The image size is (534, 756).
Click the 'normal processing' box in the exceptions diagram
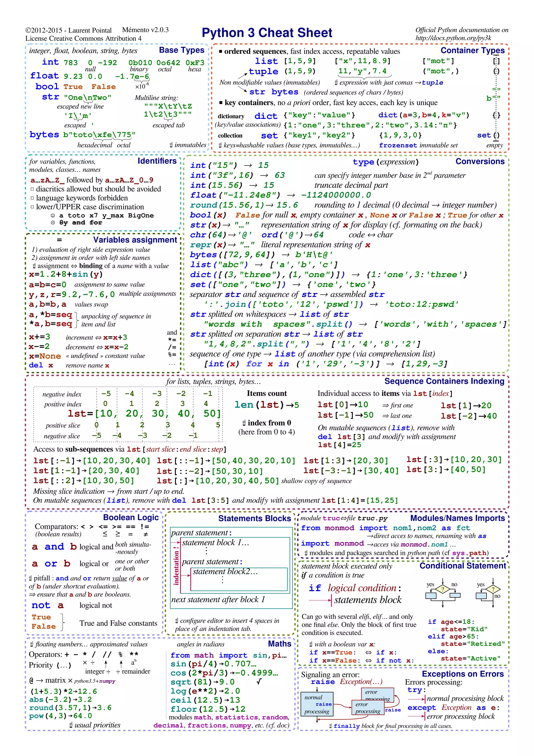pos(317,704)
